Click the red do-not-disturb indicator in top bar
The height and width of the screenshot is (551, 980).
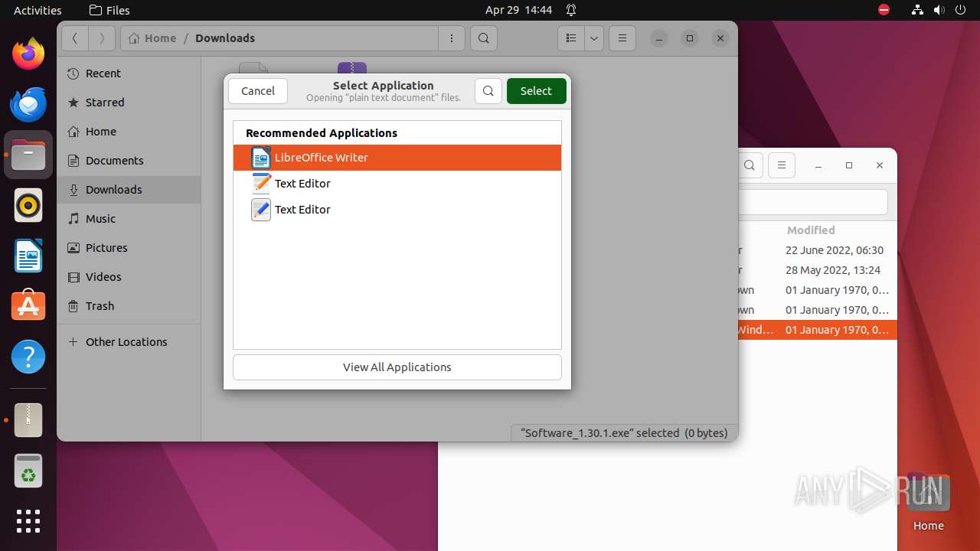tap(884, 11)
